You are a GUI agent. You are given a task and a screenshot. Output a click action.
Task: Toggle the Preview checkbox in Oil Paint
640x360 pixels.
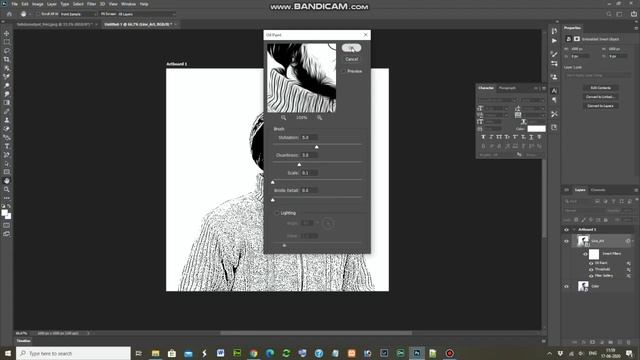click(344, 71)
